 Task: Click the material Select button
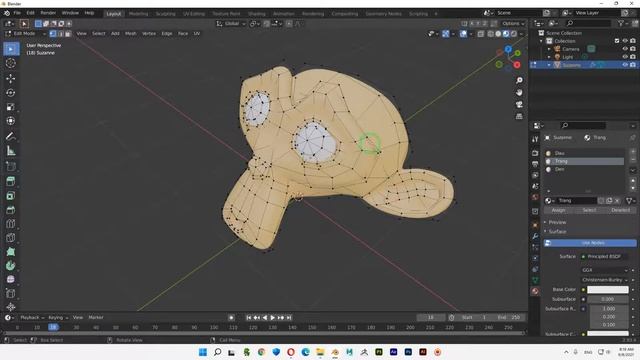tap(589, 210)
